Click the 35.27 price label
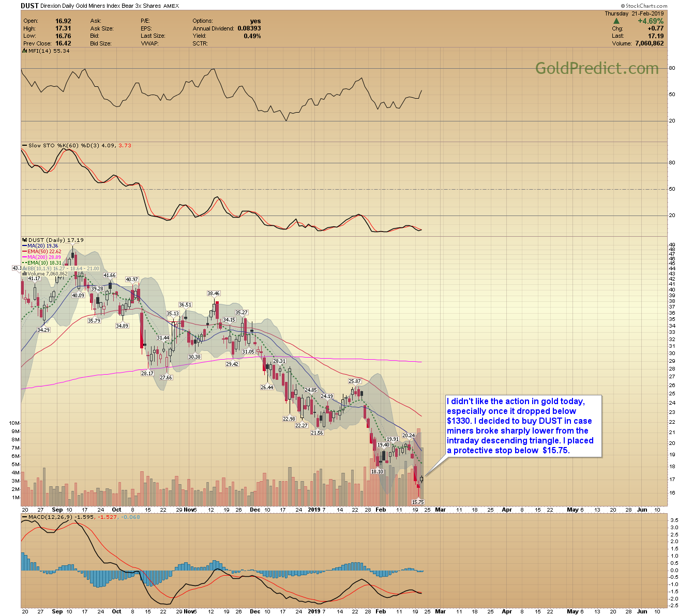The width and height of the screenshot is (693, 616). coord(242,313)
